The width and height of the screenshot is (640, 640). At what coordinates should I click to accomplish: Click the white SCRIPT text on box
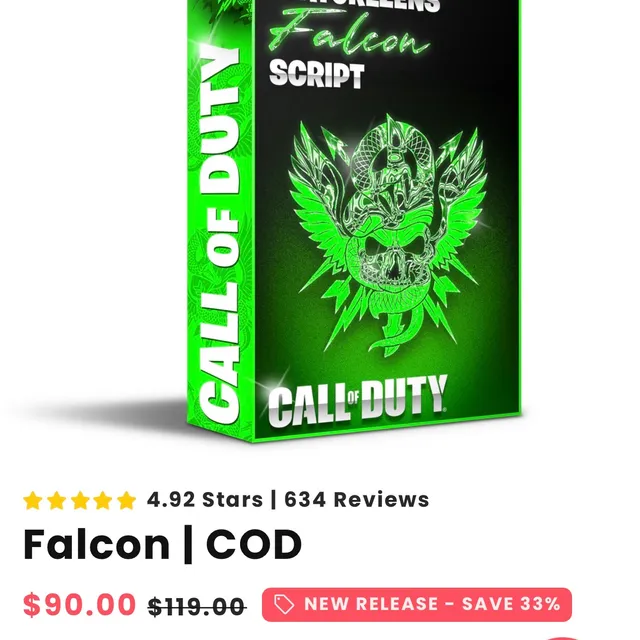click(x=316, y=74)
